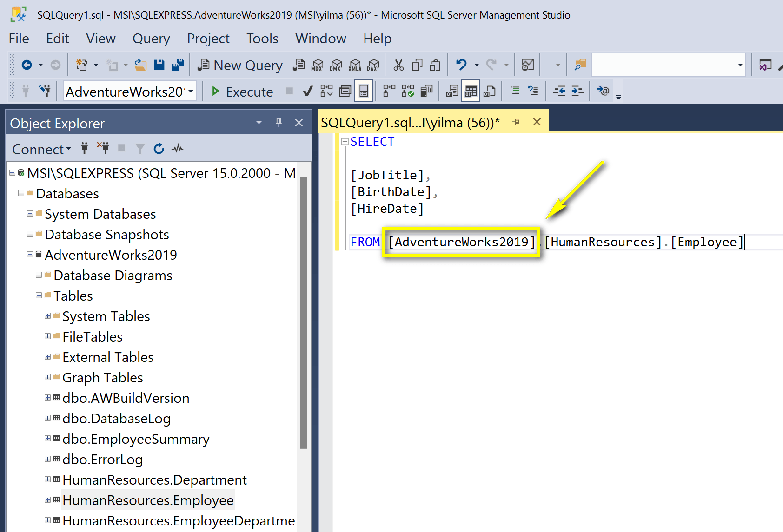Open the Tools menu
783x532 pixels.
pyautogui.click(x=262, y=39)
